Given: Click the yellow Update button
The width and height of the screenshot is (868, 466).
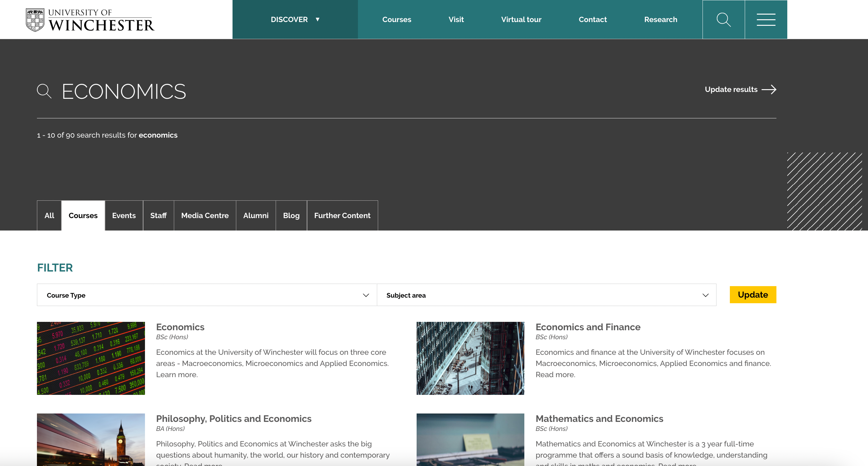Looking at the screenshot, I should (753, 295).
